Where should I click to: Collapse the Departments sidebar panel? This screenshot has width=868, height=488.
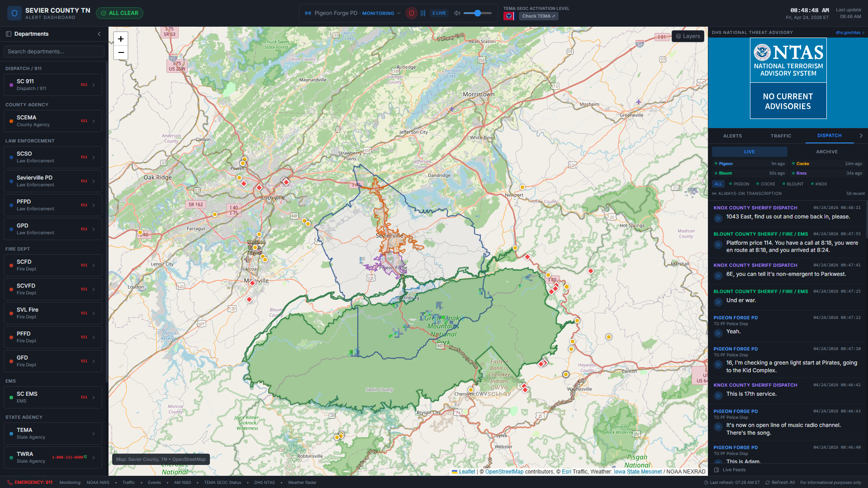tap(99, 34)
